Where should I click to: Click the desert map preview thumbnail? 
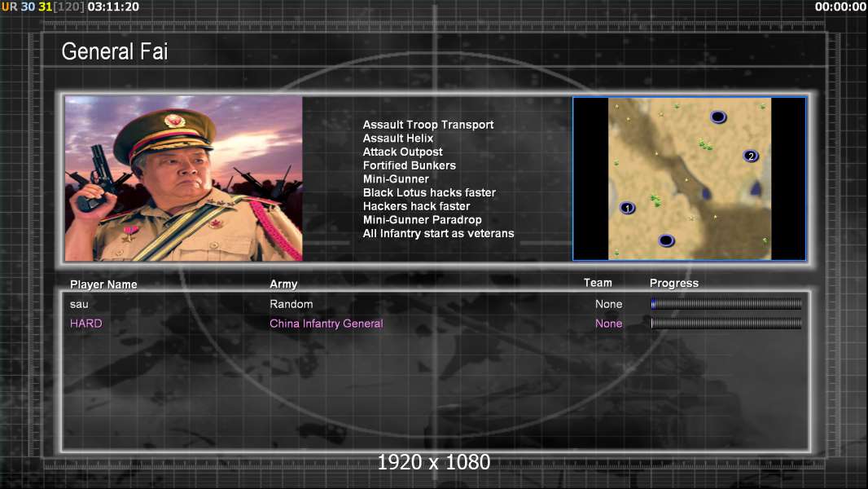689,178
